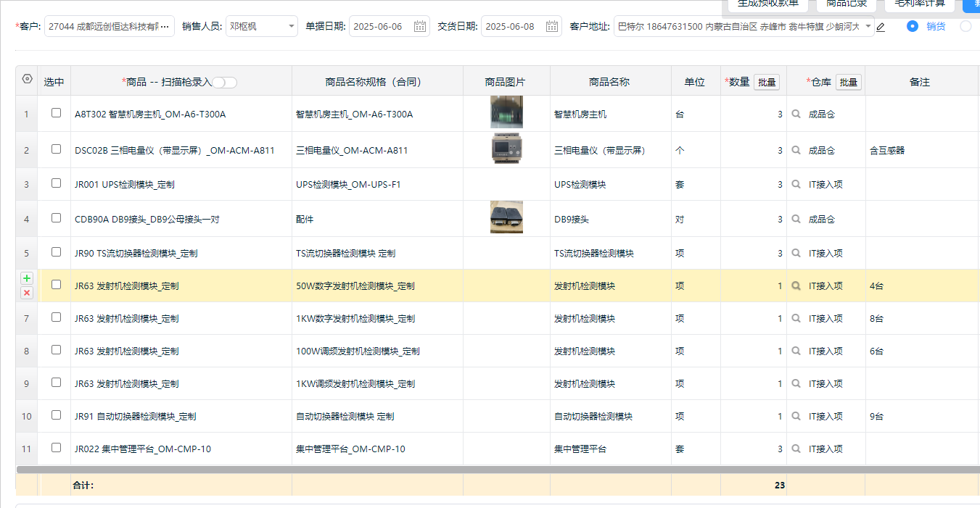Click the 9台 remark cell

pos(921,417)
